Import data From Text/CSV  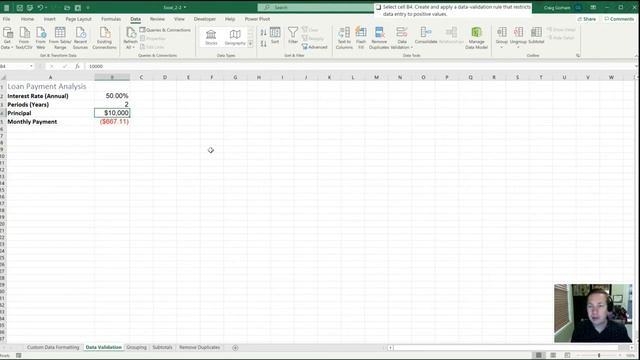point(24,38)
